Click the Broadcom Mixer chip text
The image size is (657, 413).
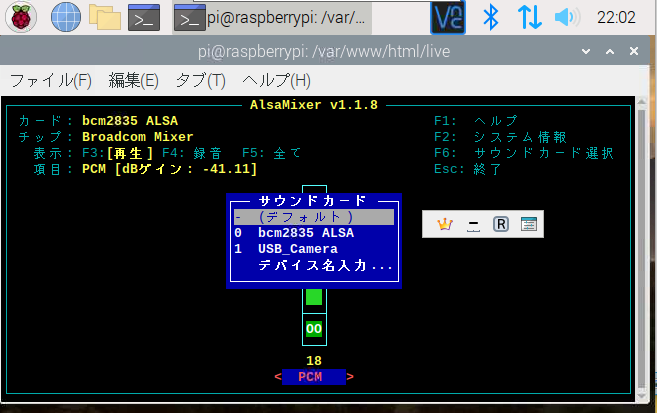(138, 137)
